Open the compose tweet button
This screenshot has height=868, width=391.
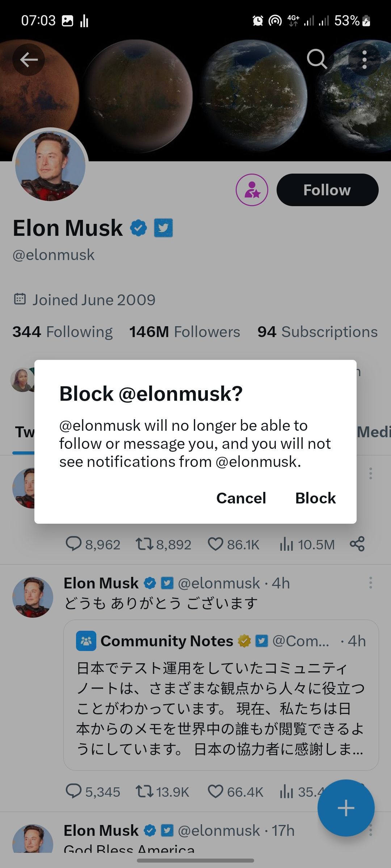pyautogui.click(x=346, y=807)
